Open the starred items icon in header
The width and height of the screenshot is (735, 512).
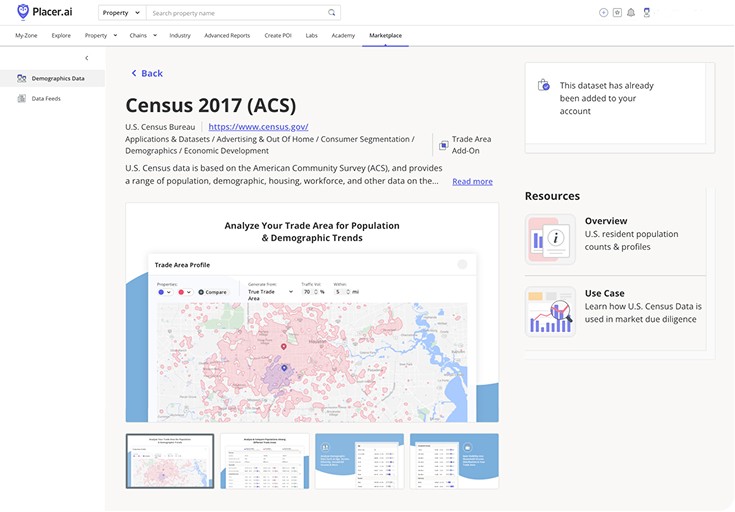[617, 13]
